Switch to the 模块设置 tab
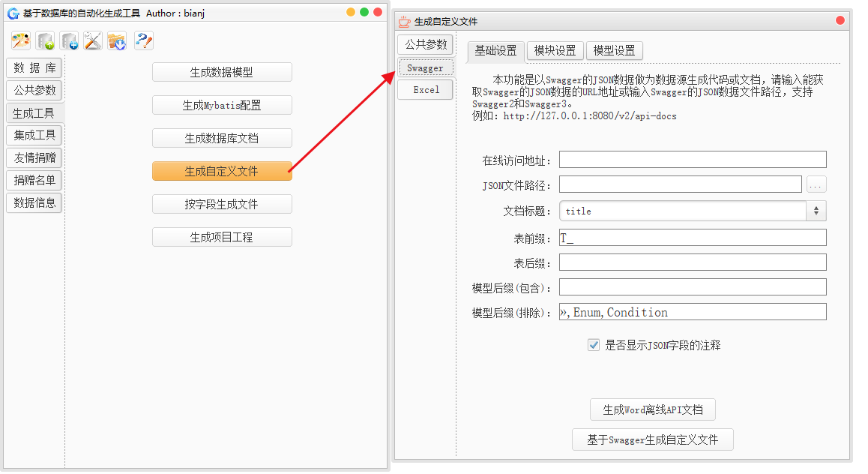The image size is (868, 474). (x=555, y=51)
